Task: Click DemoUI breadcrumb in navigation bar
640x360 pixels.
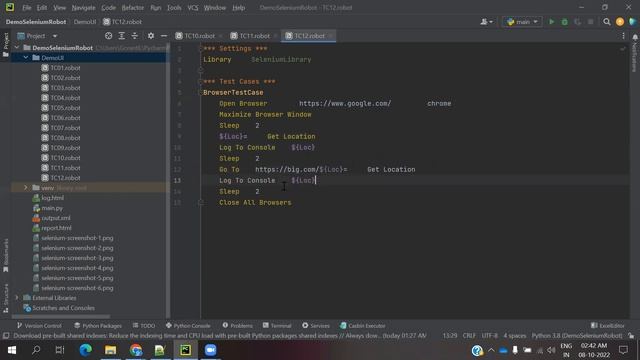Action: pyautogui.click(x=85, y=22)
